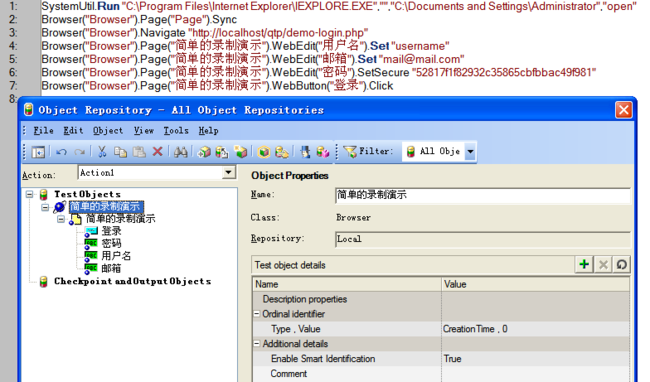The height and width of the screenshot is (382, 650).
Task: Click the object Name input field
Action: (x=483, y=196)
